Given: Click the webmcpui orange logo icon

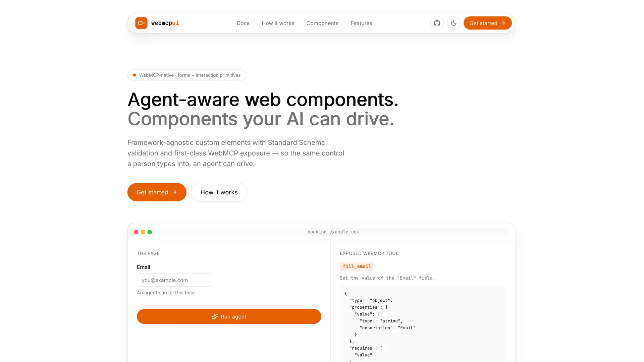Looking at the screenshot, I should [x=141, y=23].
